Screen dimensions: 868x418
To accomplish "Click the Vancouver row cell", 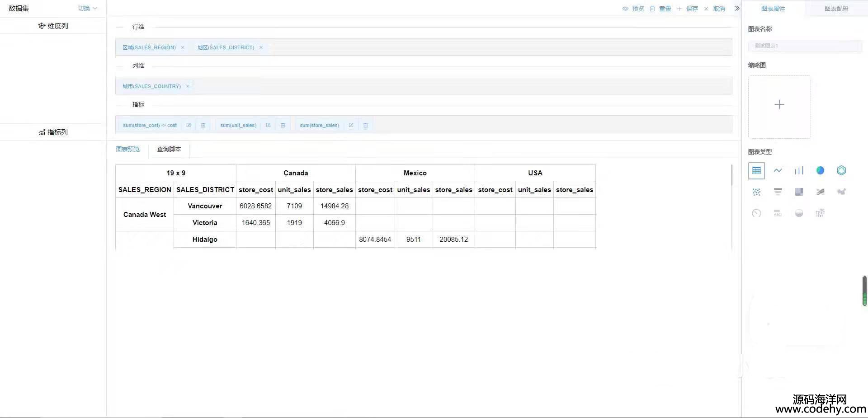I will pyautogui.click(x=205, y=206).
